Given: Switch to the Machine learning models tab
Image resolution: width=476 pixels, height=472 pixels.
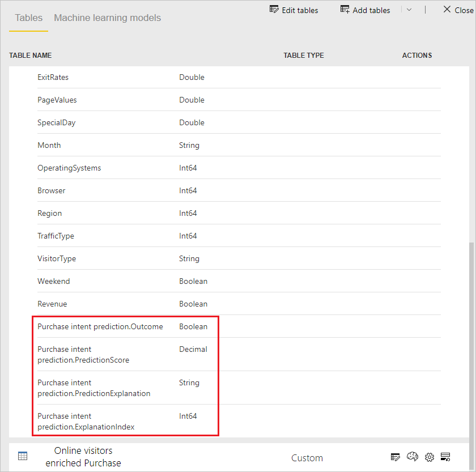Looking at the screenshot, I should click(x=108, y=18).
